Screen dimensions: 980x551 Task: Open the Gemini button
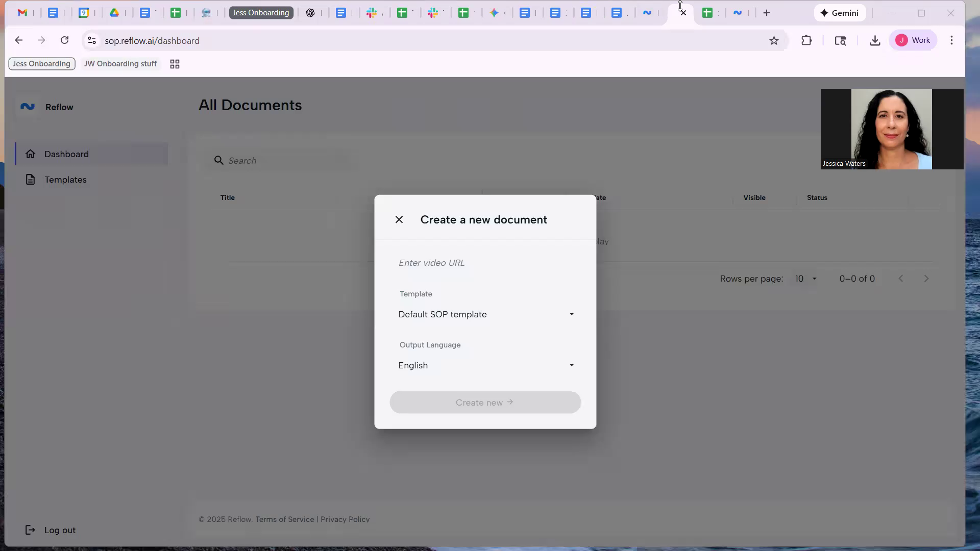(840, 13)
